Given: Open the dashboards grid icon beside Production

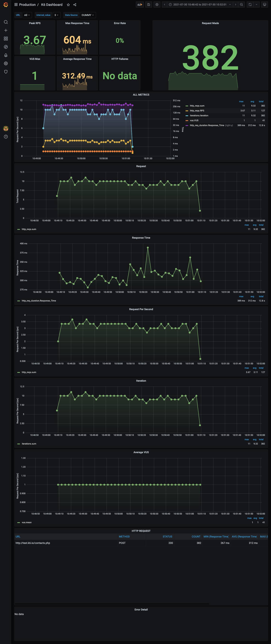Looking at the screenshot, I should pos(16,5).
